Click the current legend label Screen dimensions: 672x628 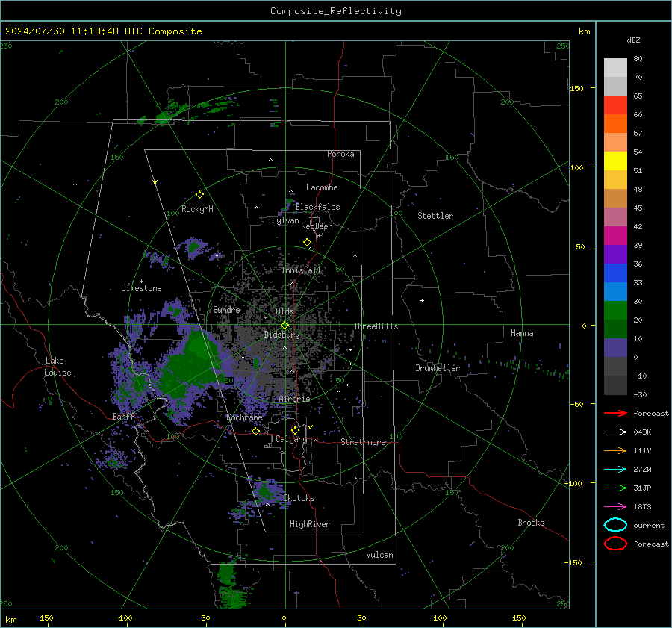pyautogui.click(x=648, y=525)
